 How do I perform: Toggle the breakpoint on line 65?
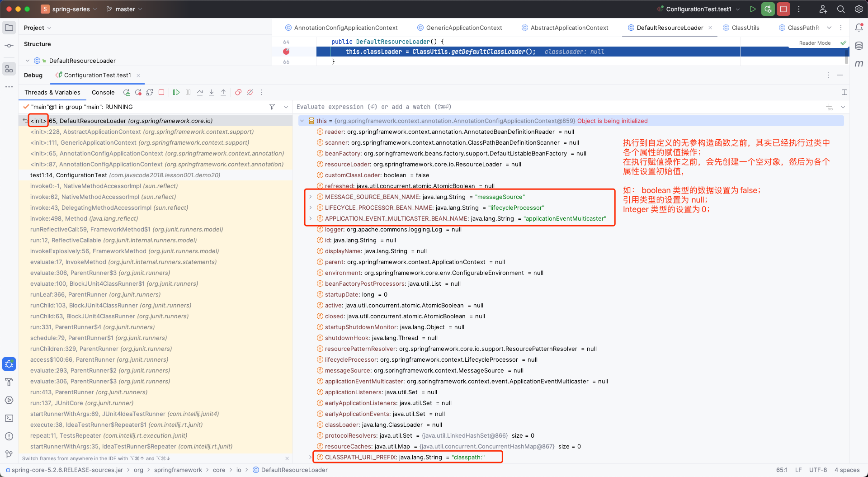pos(286,52)
